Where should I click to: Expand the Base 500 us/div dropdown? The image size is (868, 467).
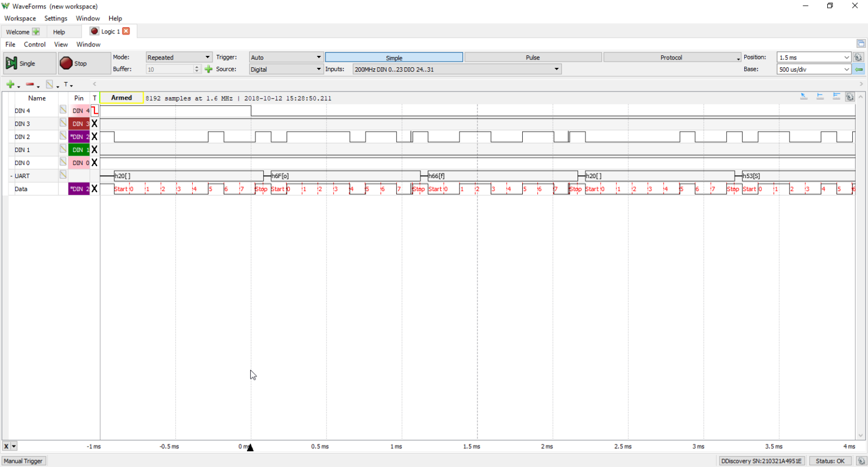[846, 69]
